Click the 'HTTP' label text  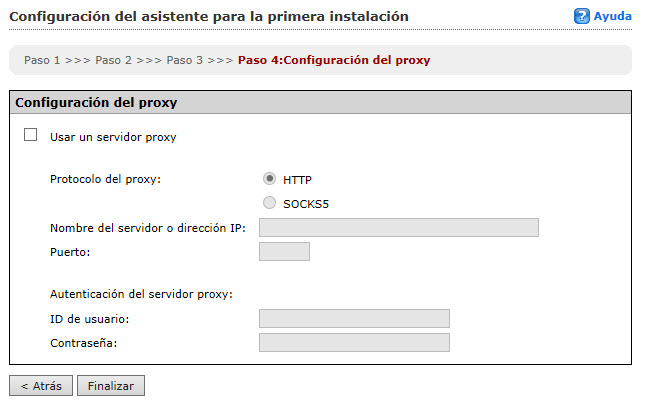[297, 180]
